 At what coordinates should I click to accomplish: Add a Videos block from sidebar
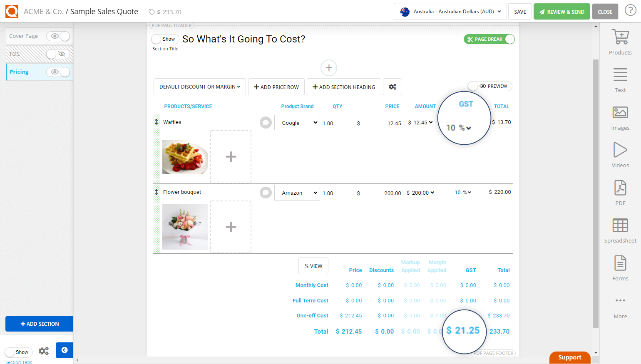pyautogui.click(x=620, y=154)
